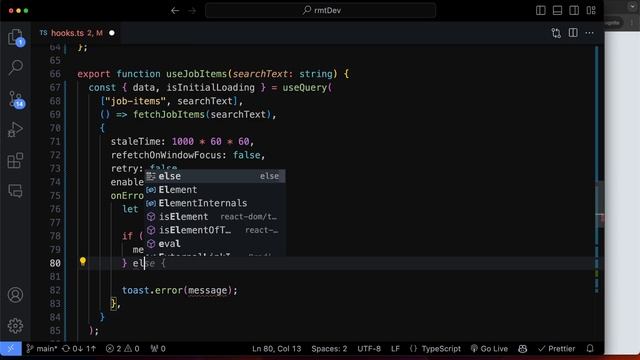Select the 'isElement' autocomplete suggestion
Screen dimensions: 640x360
pyautogui.click(x=216, y=217)
